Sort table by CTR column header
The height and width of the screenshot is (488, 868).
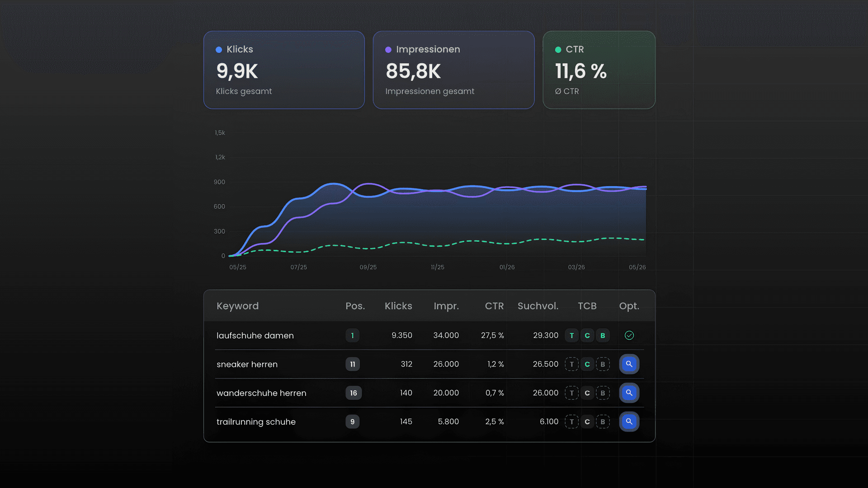coord(494,306)
